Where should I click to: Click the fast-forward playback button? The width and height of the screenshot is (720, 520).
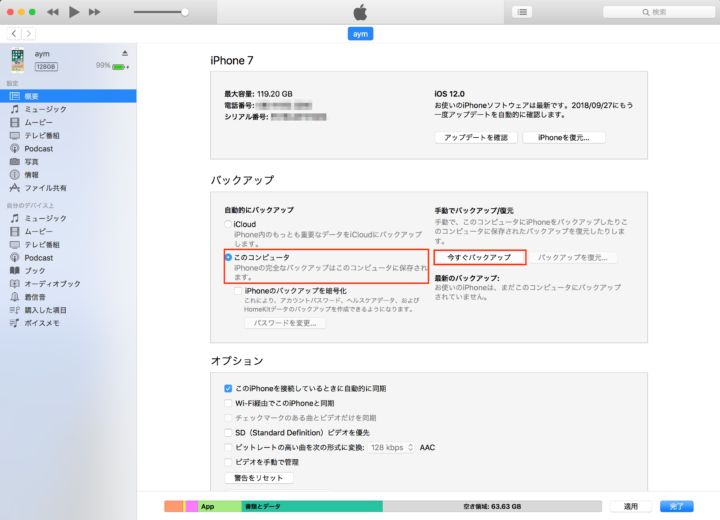pos(95,12)
